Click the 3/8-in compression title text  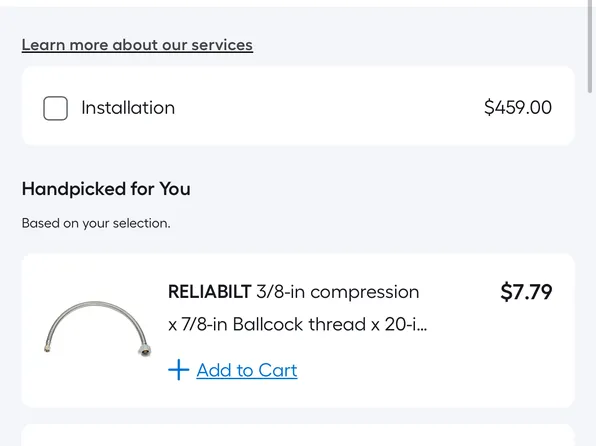tap(338, 292)
